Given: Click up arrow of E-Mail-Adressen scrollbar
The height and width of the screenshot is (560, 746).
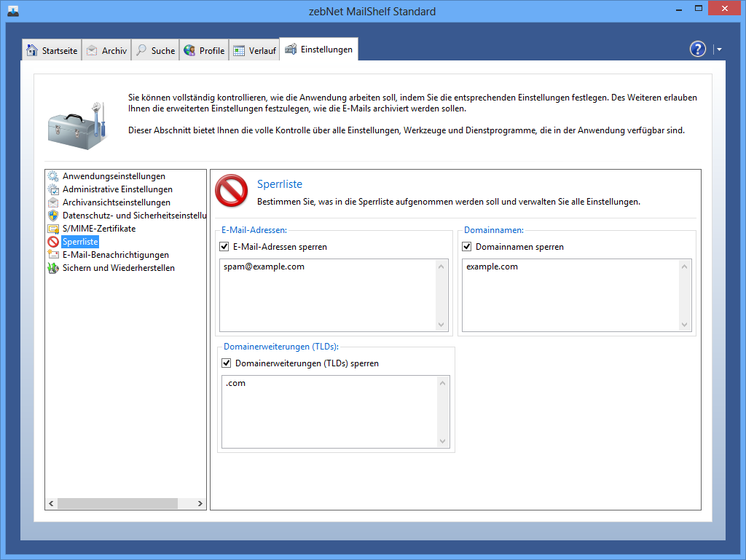Looking at the screenshot, I should pos(441,267).
